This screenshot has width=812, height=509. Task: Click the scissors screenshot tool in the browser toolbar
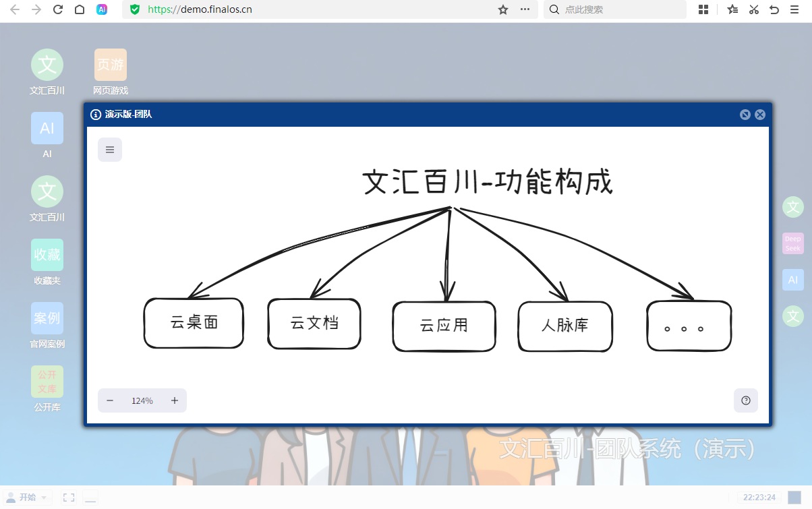coord(753,9)
